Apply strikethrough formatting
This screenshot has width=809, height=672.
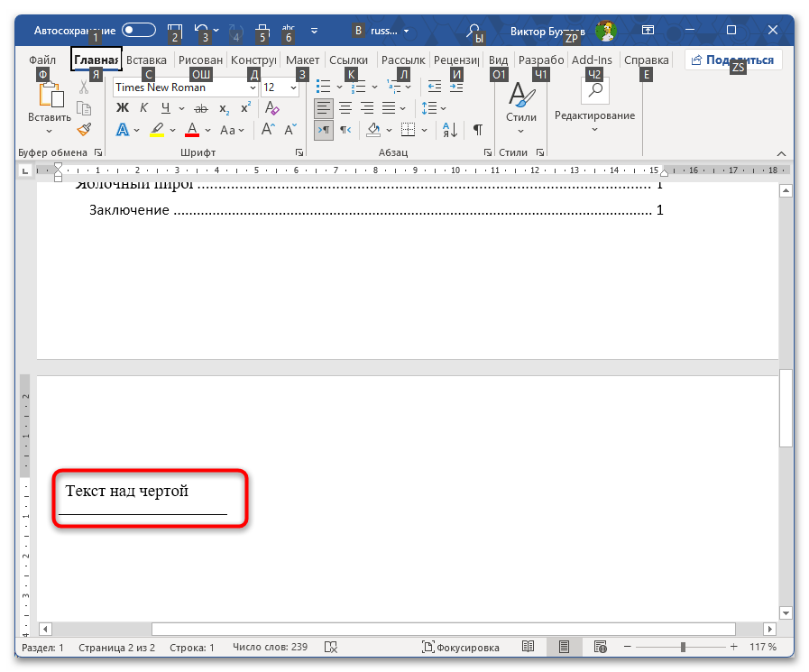(x=201, y=108)
